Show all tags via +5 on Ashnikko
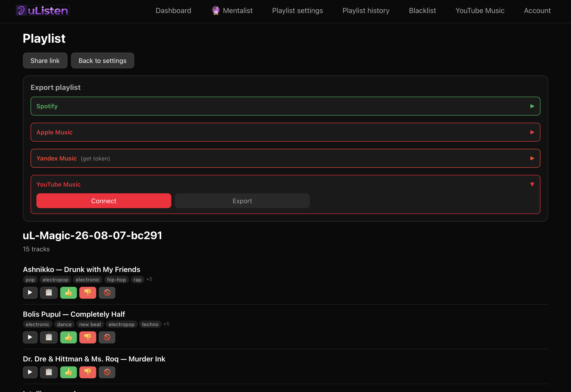The height and width of the screenshot is (392, 571). click(149, 279)
